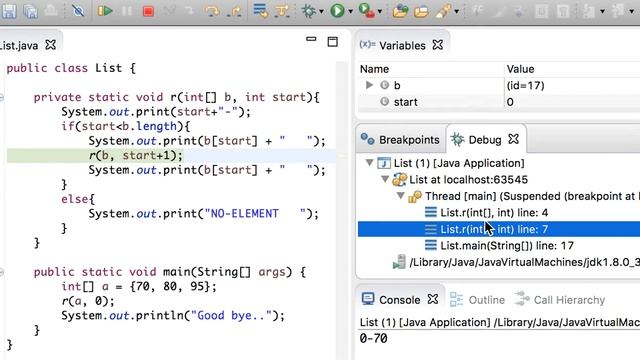Maximize the editor pane

tap(333, 41)
